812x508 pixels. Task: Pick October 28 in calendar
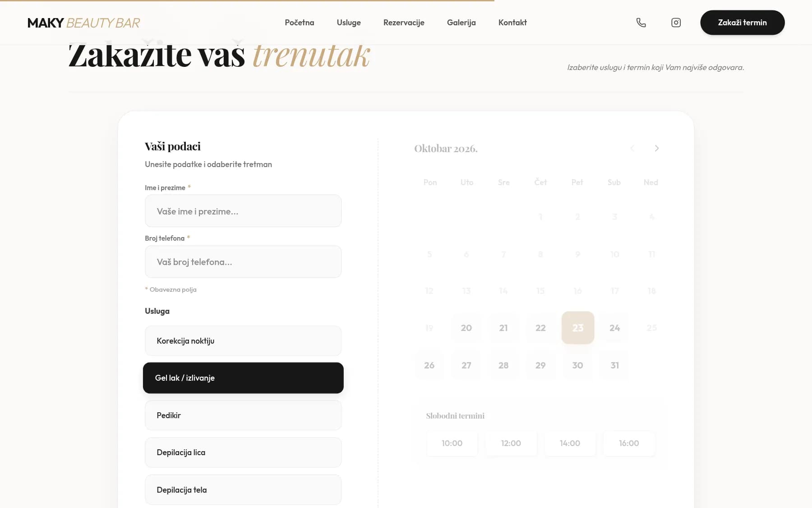[x=503, y=365]
